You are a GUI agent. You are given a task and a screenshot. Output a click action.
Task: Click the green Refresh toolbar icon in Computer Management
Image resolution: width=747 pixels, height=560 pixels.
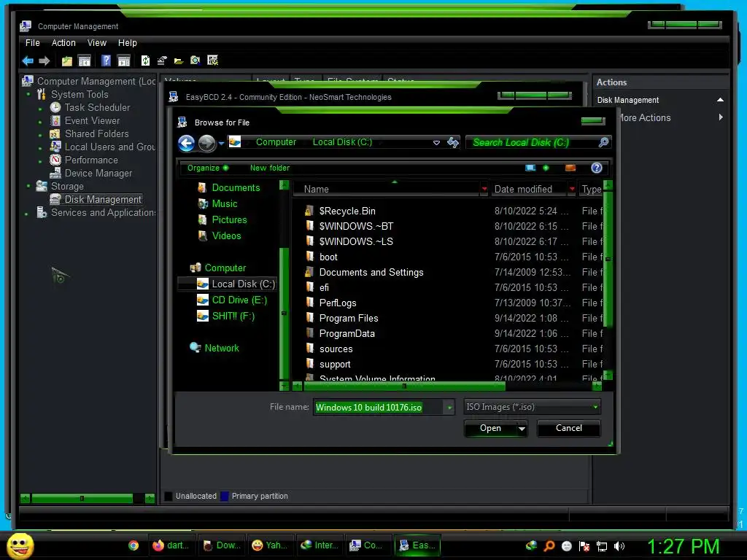[145, 61]
